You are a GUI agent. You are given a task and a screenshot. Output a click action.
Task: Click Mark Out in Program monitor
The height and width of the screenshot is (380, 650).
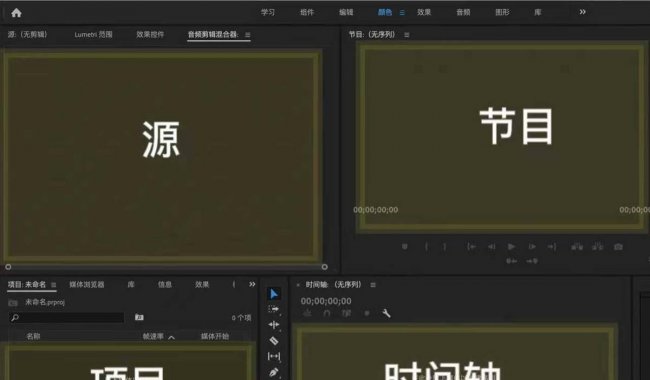(445, 247)
